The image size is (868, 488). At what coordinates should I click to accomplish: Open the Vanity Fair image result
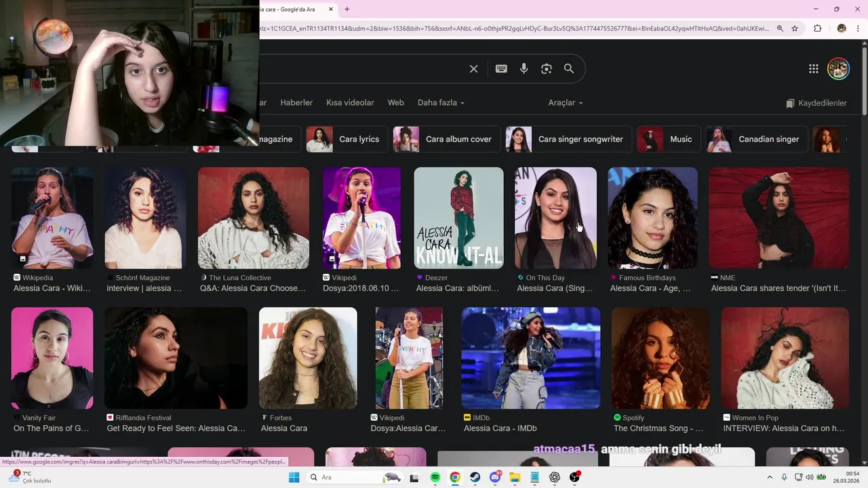pos(52,359)
